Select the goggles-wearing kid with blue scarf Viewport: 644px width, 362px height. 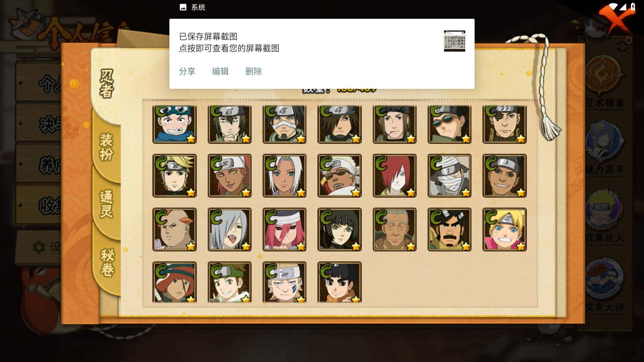click(174, 124)
